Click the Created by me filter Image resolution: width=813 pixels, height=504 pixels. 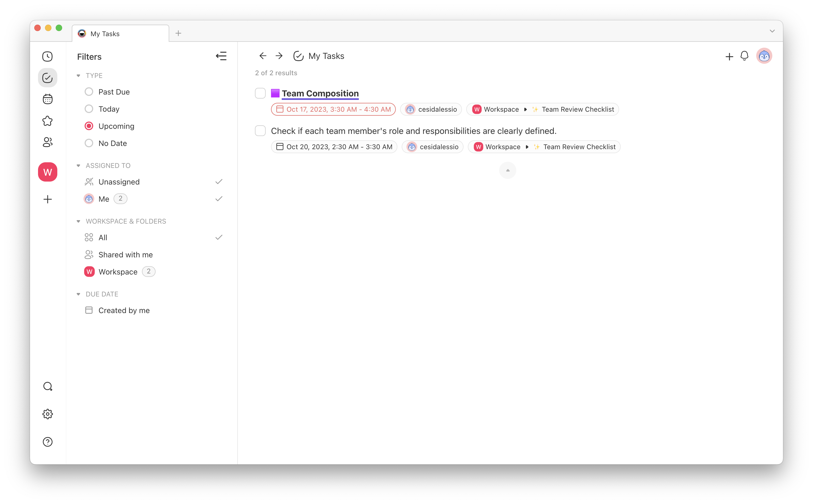pos(124,310)
